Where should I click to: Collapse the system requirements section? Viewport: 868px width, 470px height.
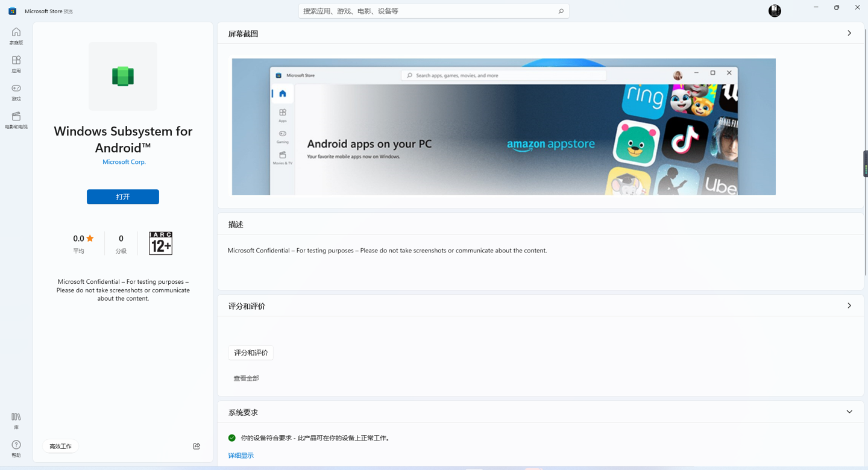(849, 412)
